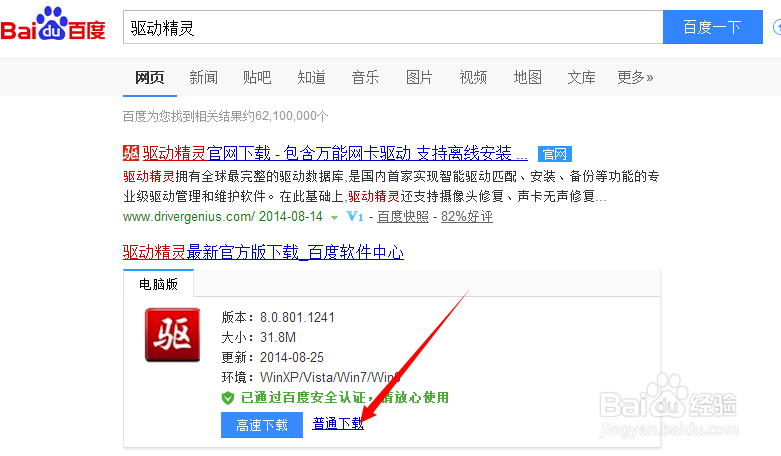The width and height of the screenshot is (781, 456).
Task: Click the blue 官网 badge
Action: [555, 154]
